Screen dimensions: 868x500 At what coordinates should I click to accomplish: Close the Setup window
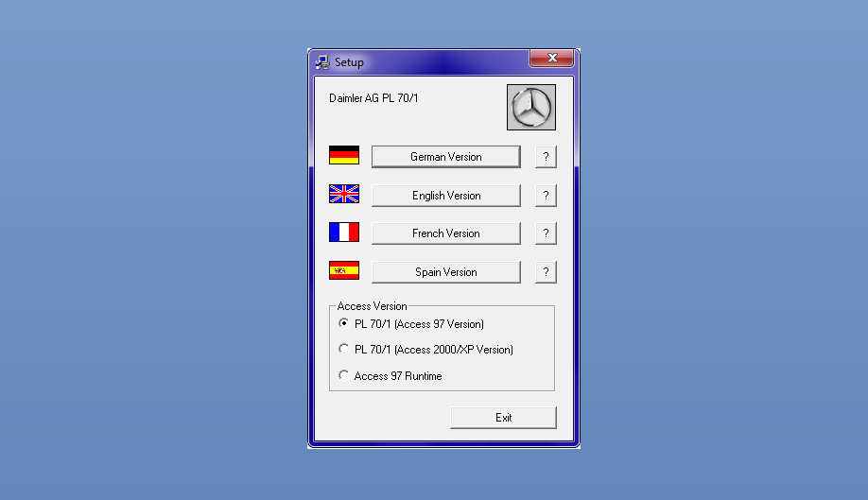click(x=551, y=58)
